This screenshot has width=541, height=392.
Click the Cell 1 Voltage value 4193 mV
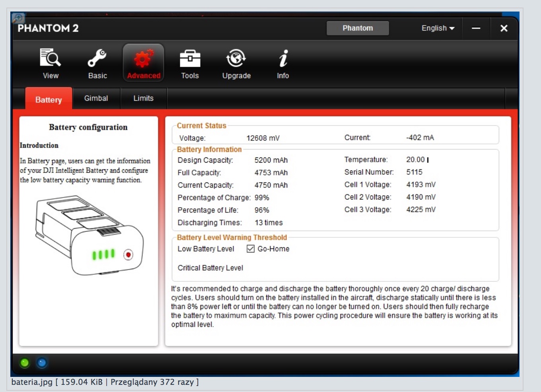[421, 184]
